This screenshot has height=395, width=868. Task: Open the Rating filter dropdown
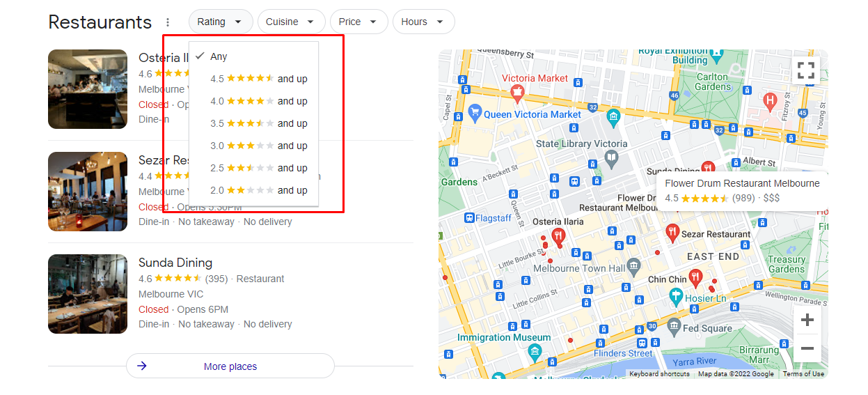[x=220, y=22]
